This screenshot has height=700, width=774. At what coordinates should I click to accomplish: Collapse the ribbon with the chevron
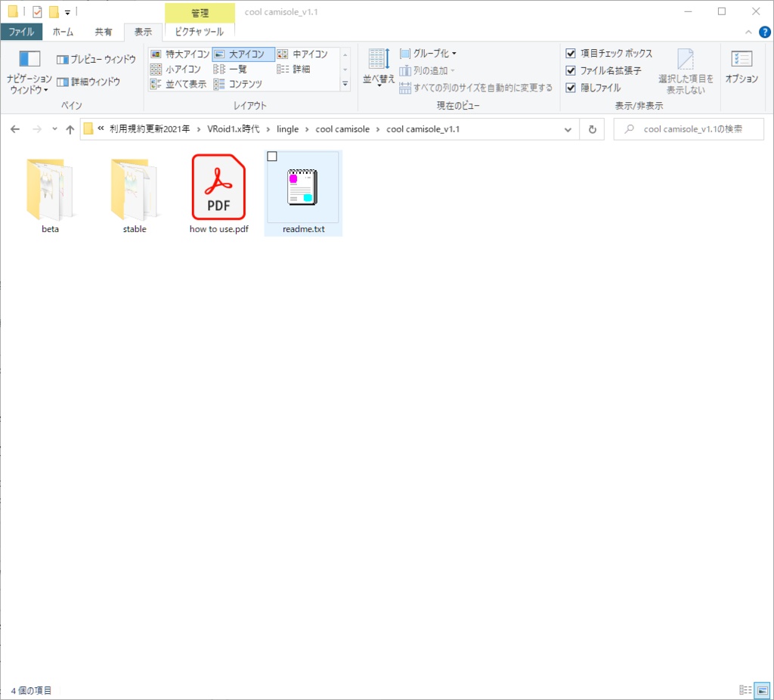[x=748, y=32]
